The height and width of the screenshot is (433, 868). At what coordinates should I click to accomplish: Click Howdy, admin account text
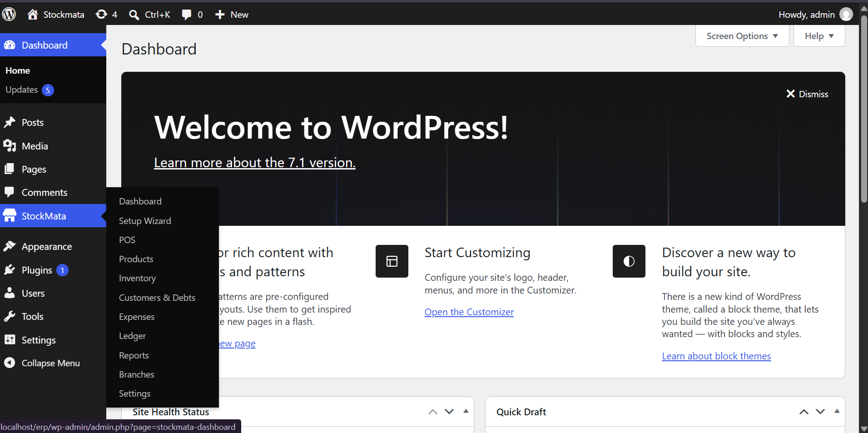point(807,15)
